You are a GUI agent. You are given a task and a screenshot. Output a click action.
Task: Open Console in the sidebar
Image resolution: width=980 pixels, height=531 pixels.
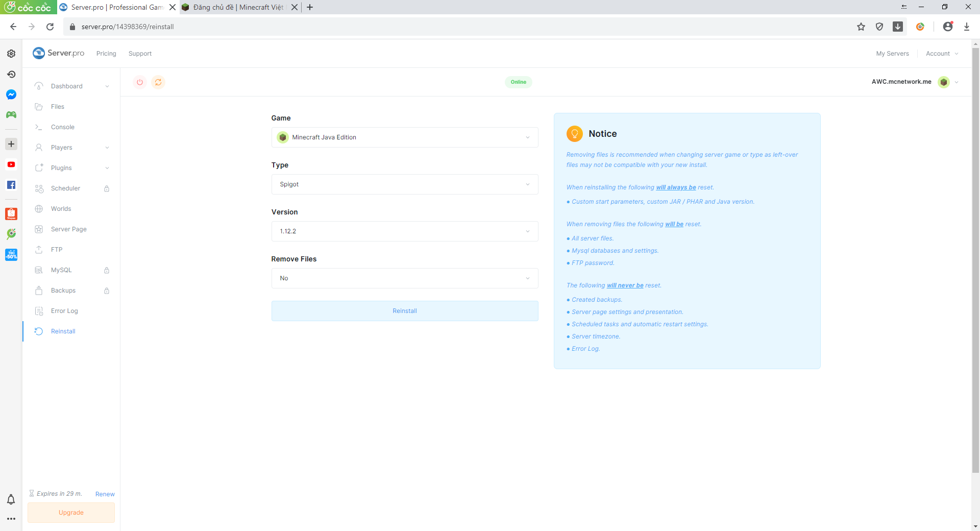coord(63,127)
